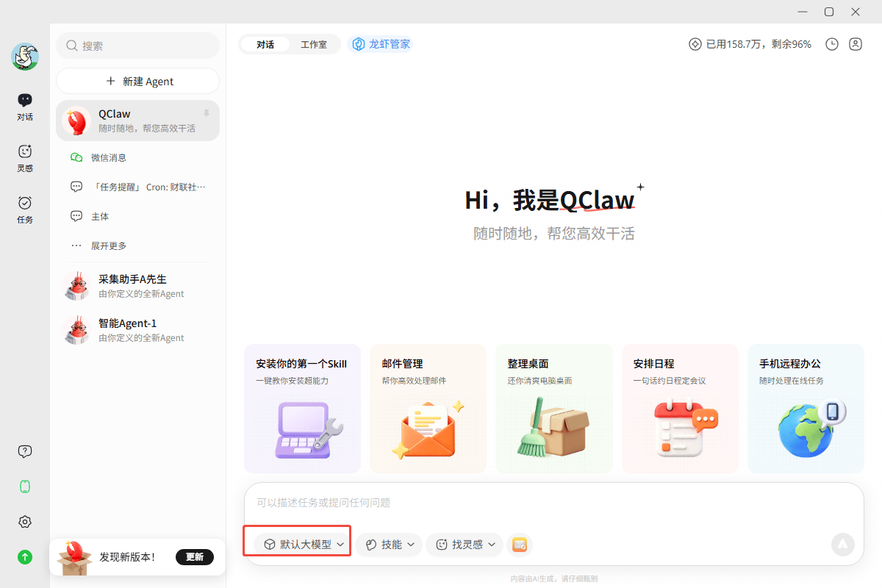Open the 整理桌面 card
882x588 pixels.
(x=554, y=409)
